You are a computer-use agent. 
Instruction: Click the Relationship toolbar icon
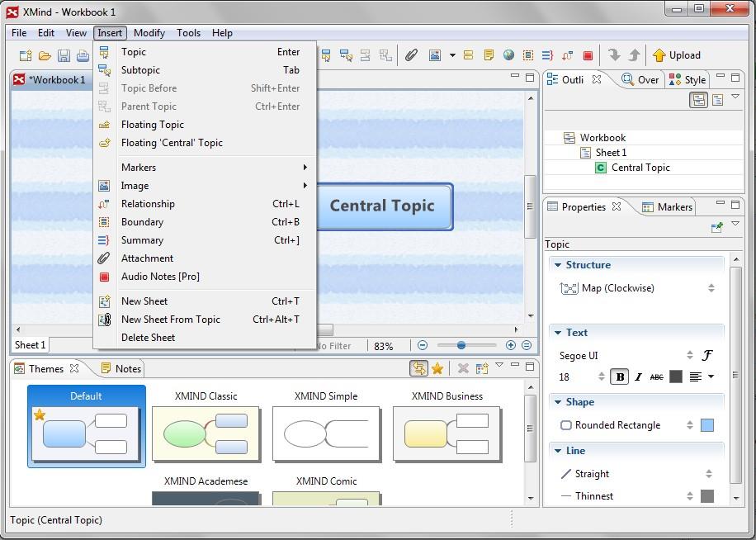click(568, 55)
